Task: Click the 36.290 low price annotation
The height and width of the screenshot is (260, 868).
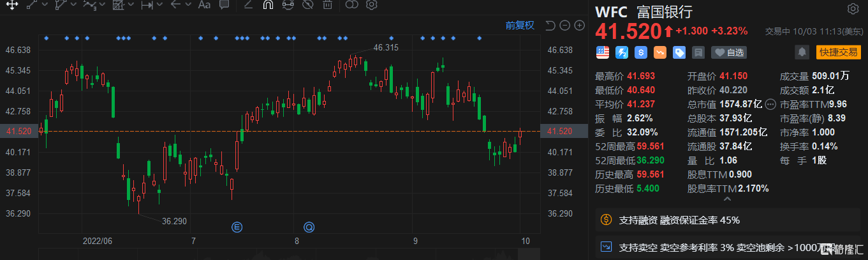Action: (x=174, y=221)
